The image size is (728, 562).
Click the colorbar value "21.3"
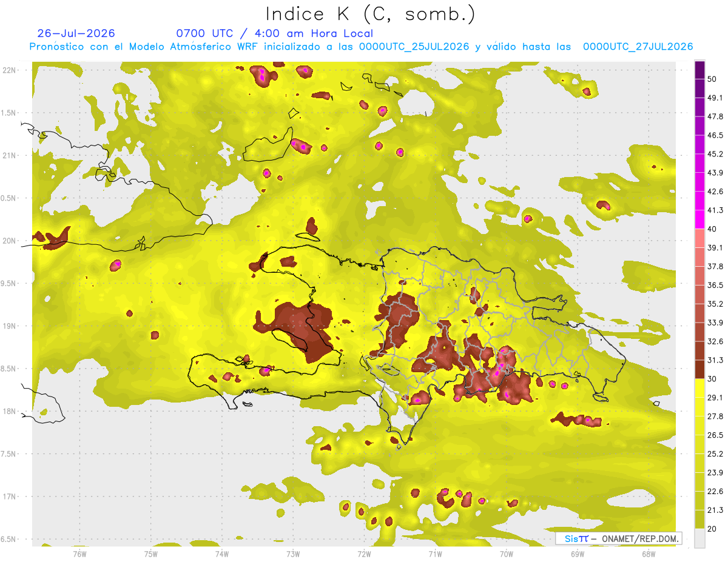tap(716, 510)
